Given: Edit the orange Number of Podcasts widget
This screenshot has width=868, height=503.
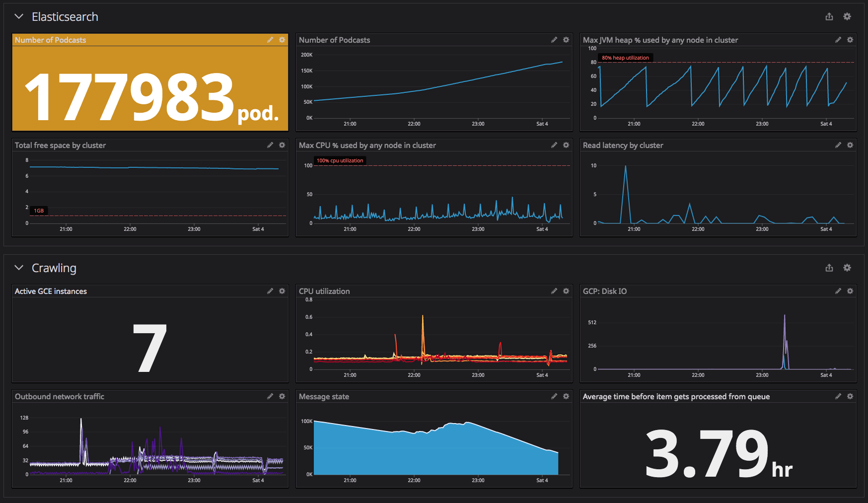Looking at the screenshot, I should point(270,40).
